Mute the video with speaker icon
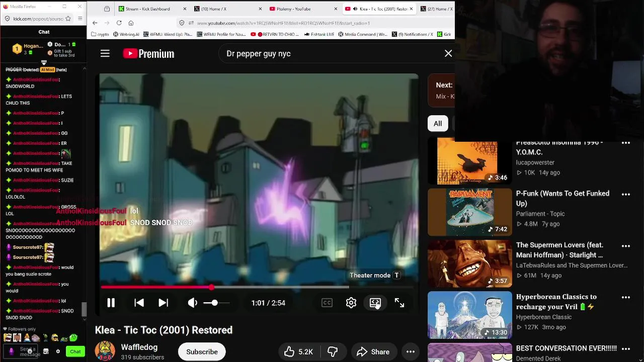 (193, 303)
